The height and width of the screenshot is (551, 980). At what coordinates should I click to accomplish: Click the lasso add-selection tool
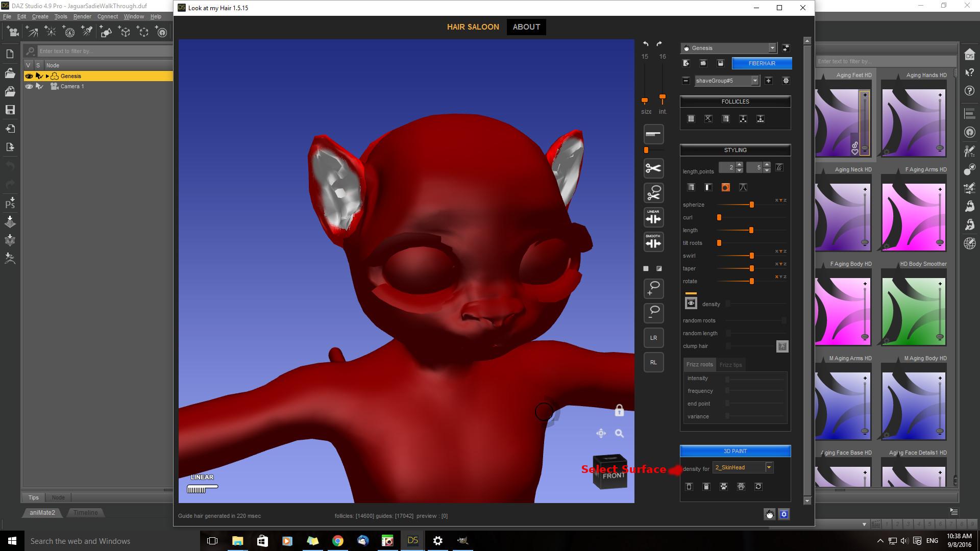653,288
